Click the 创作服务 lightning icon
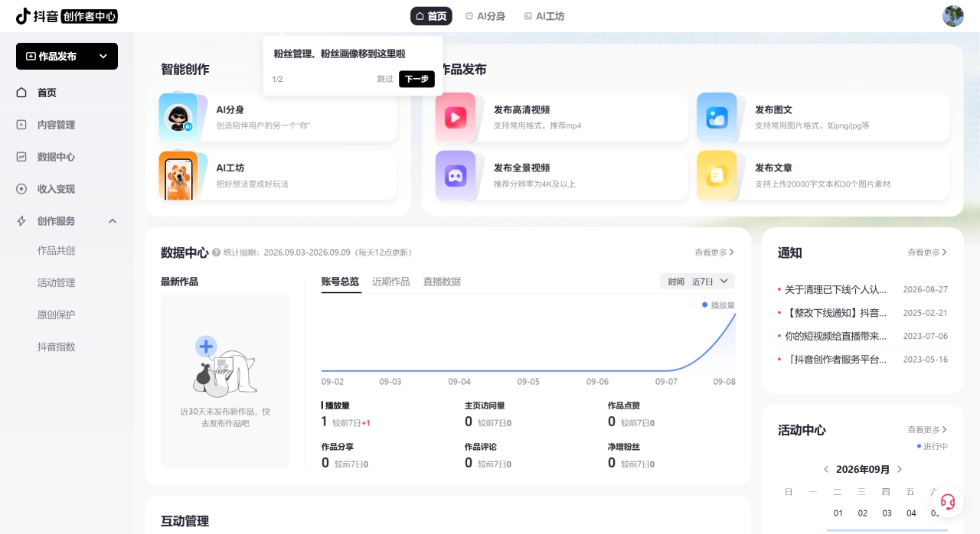 pyautogui.click(x=21, y=221)
